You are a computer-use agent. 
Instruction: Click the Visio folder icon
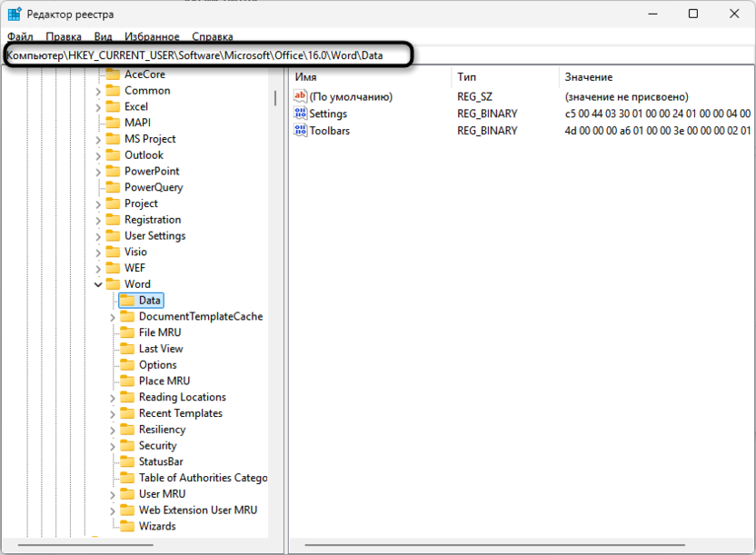pos(113,252)
